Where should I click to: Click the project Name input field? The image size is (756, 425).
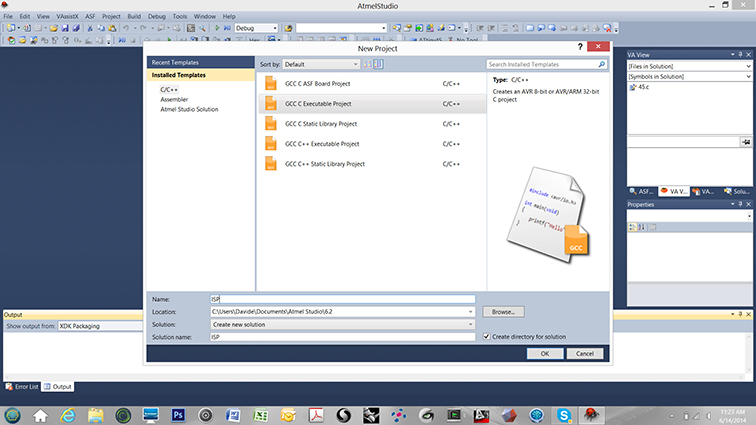[x=343, y=299]
